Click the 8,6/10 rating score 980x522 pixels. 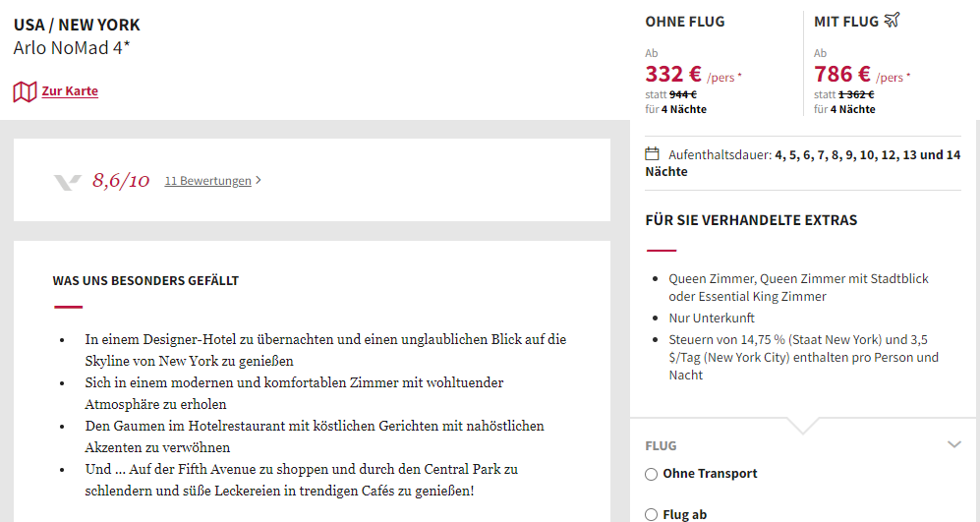[121, 181]
